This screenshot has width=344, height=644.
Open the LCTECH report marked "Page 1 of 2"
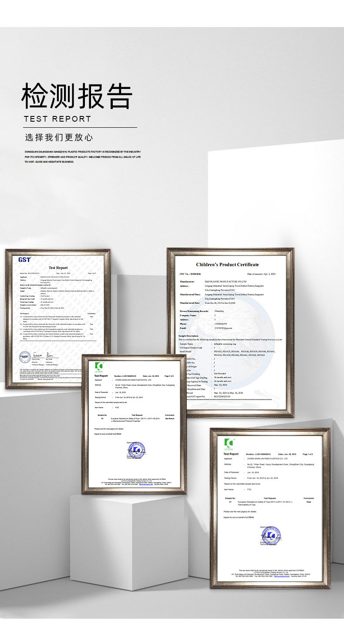pyautogui.click(x=270, y=508)
